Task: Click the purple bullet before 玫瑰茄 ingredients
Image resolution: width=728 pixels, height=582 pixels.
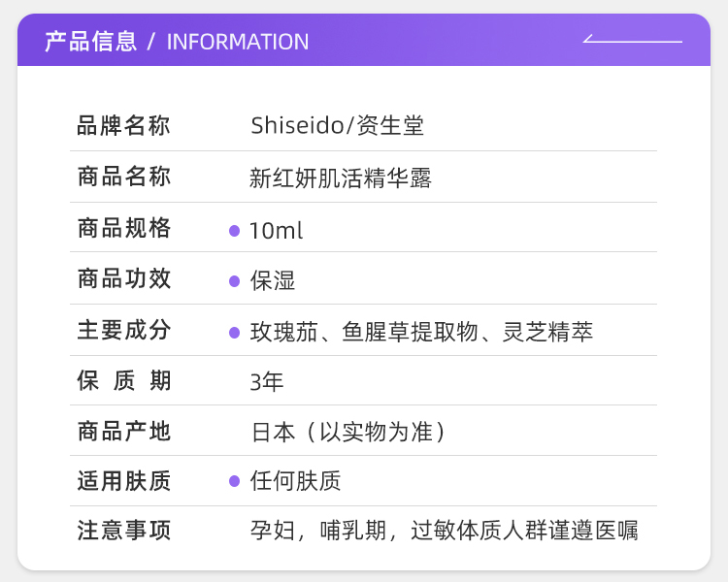Action: [234, 333]
